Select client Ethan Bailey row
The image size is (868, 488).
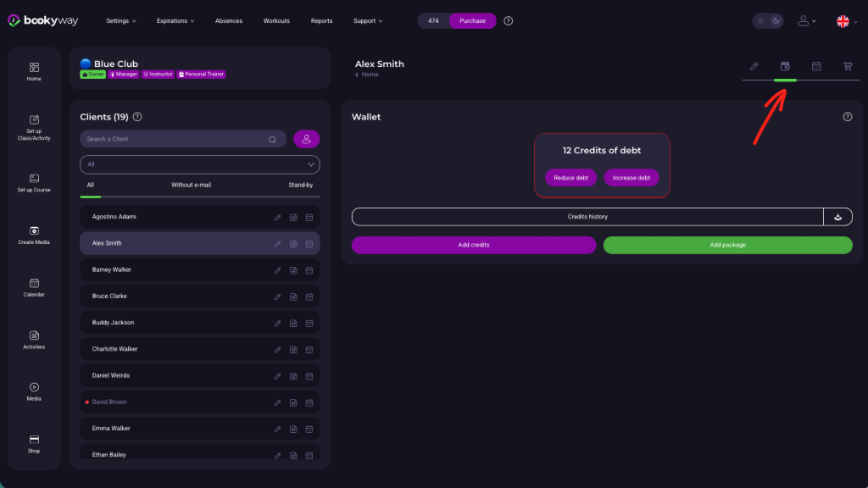(200, 452)
